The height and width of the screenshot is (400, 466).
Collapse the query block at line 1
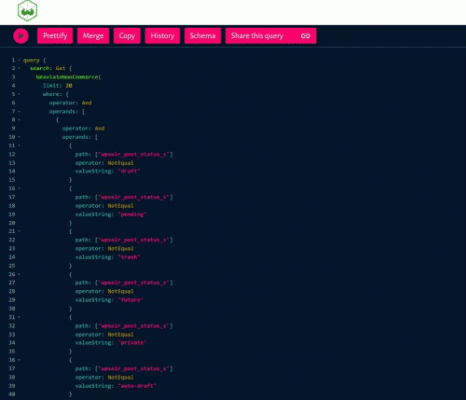19,60
